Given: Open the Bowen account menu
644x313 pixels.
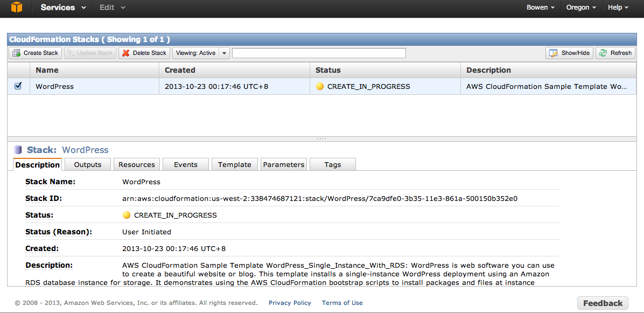Looking at the screenshot, I should [x=541, y=8].
